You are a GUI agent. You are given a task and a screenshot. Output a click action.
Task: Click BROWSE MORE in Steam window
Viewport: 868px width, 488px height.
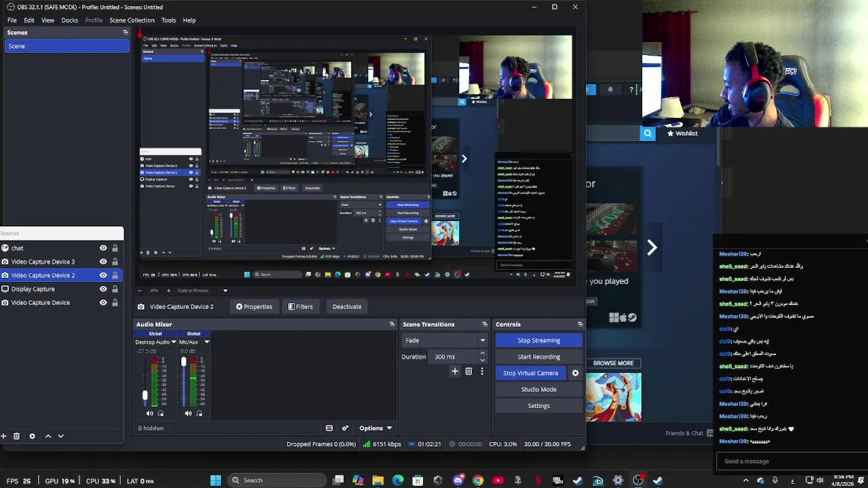pos(613,363)
